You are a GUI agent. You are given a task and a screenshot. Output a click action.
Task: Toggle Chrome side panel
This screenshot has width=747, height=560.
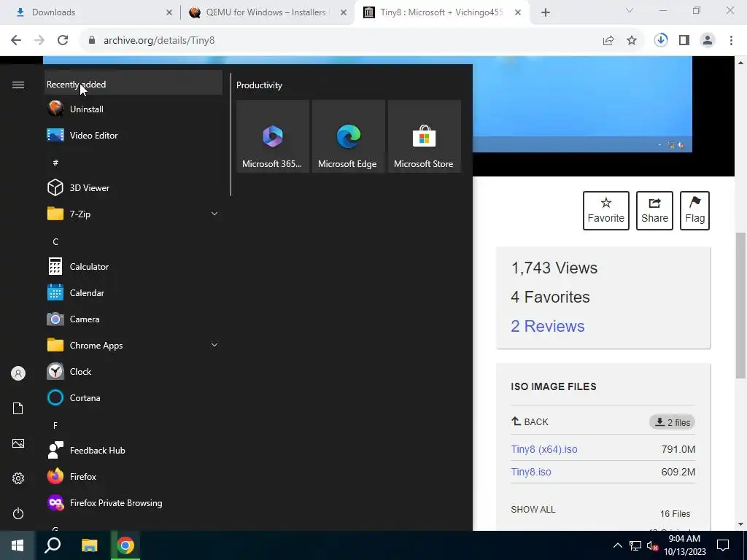tap(684, 41)
